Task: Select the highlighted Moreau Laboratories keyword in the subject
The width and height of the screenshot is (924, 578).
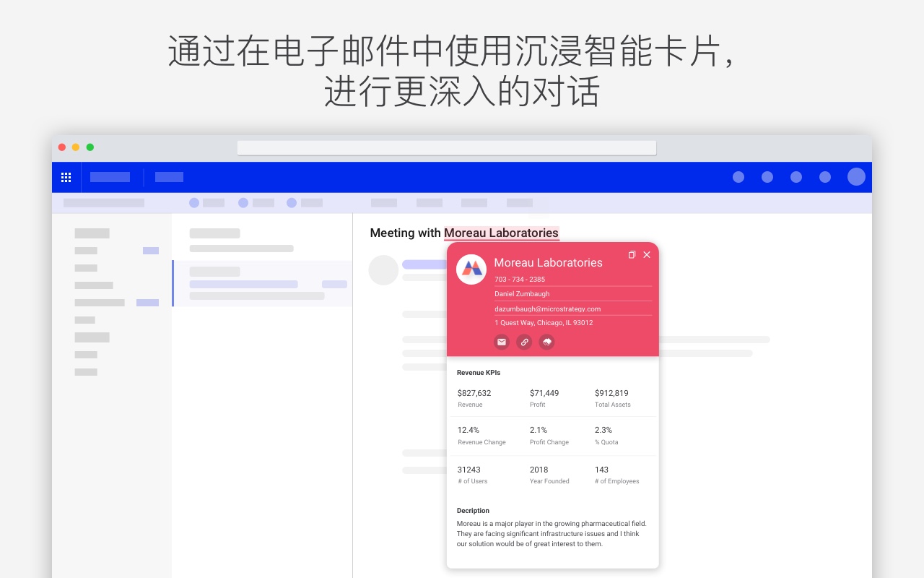Action: pos(501,233)
